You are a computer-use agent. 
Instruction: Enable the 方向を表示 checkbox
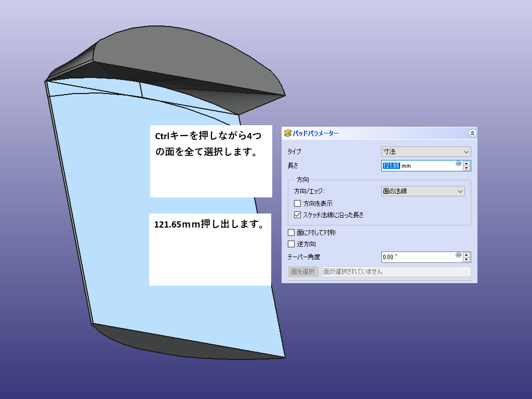click(298, 204)
